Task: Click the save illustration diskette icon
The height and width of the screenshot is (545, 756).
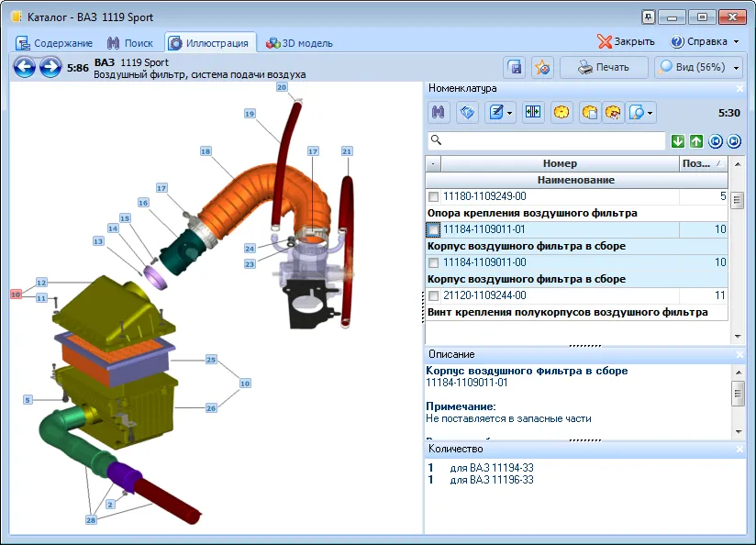Action: [515, 68]
